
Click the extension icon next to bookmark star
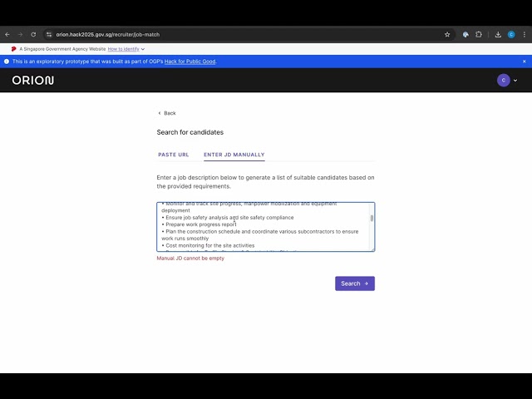(x=465, y=35)
